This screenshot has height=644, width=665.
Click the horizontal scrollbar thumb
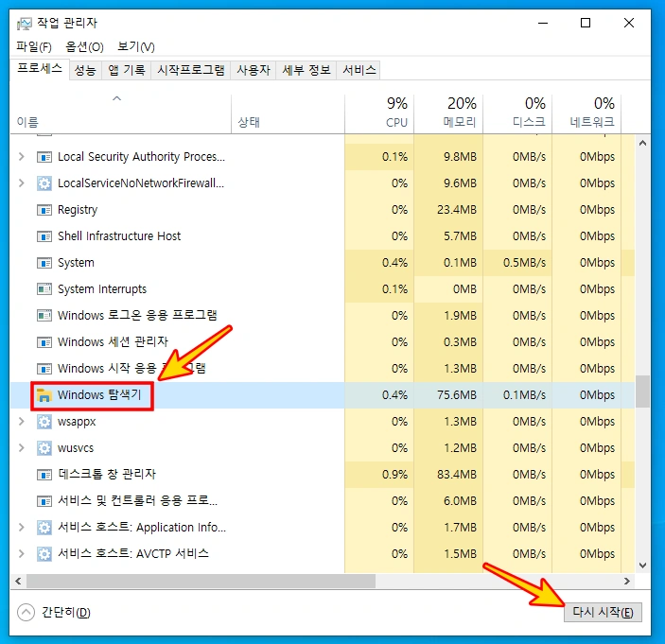tap(201, 581)
